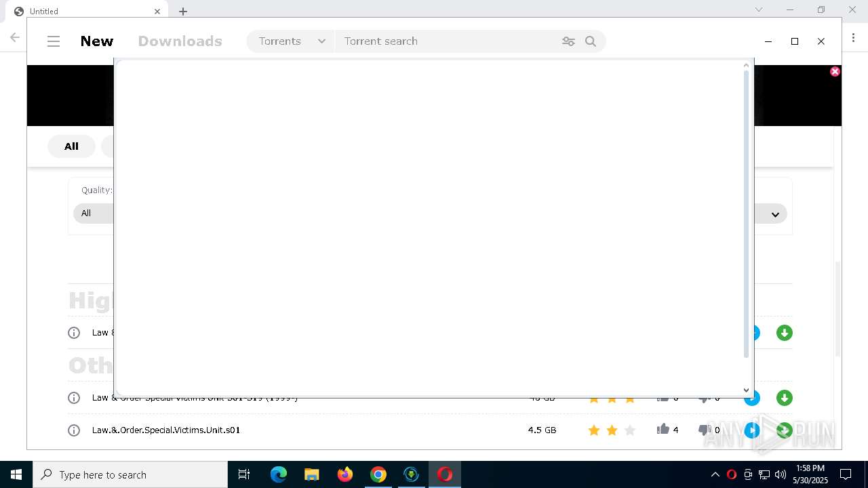The width and height of the screenshot is (868, 488).
Task: Open the notification center
Action: pyautogui.click(x=846, y=474)
